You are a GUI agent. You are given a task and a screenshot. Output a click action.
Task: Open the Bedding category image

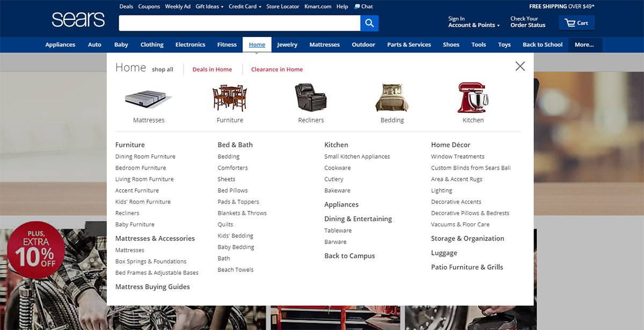point(392,98)
